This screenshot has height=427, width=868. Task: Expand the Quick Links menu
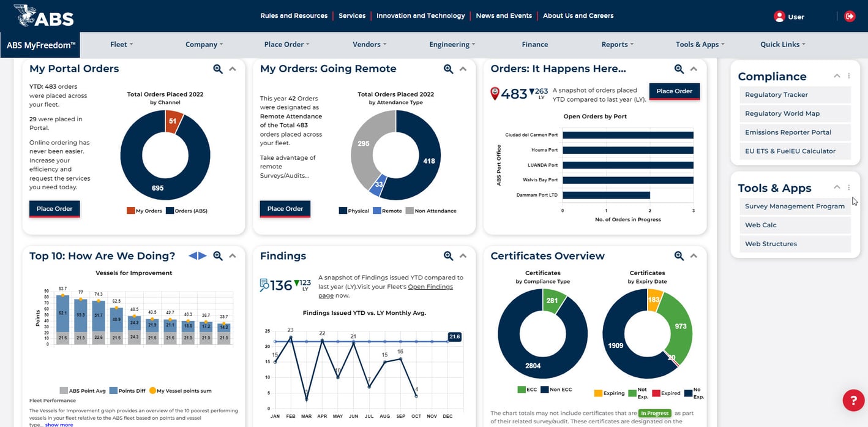click(x=782, y=44)
